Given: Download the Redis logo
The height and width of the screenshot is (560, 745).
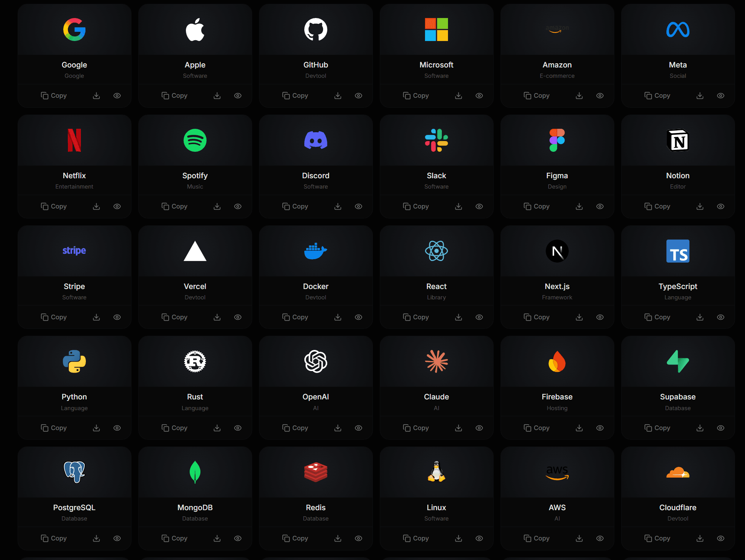Looking at the screenshot, I should click(338, 539).
